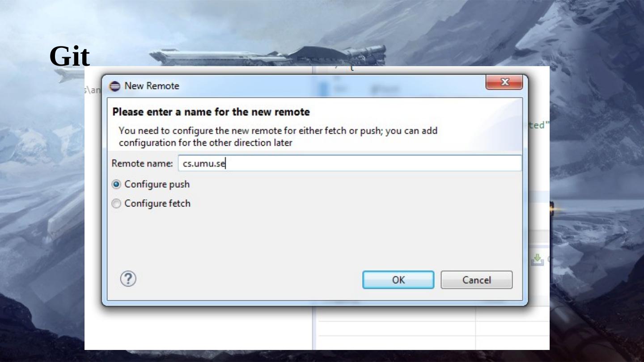Screen dimensions: 644x362
Task: Click the green 'ted"' code text behind dialog
Action: 537,125
